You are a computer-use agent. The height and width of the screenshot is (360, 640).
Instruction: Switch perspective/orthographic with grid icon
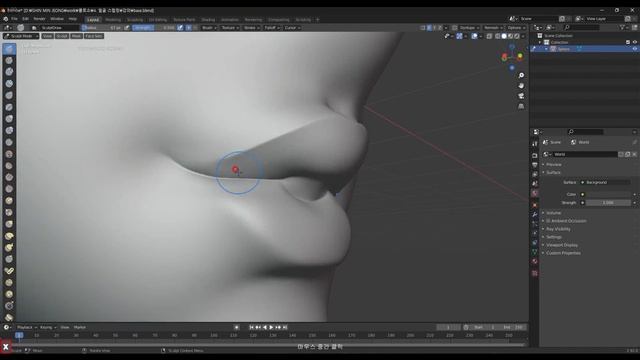pos(521,106)
